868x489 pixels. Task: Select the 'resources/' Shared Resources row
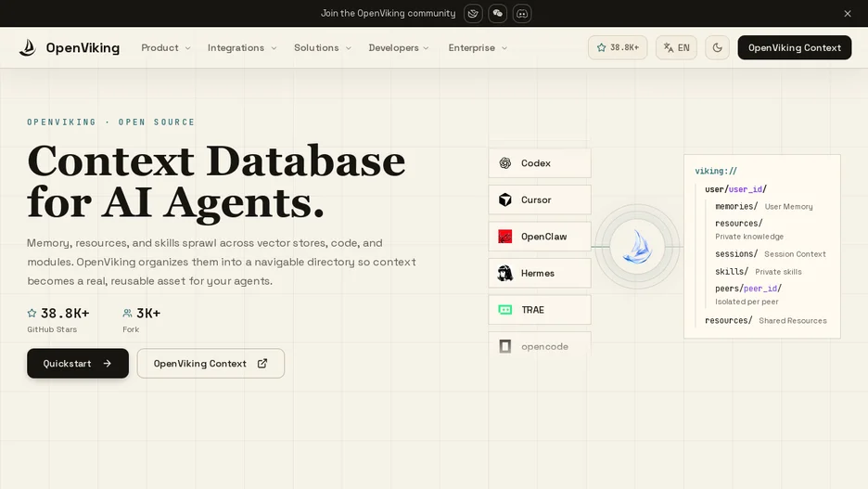coord(766,320)
